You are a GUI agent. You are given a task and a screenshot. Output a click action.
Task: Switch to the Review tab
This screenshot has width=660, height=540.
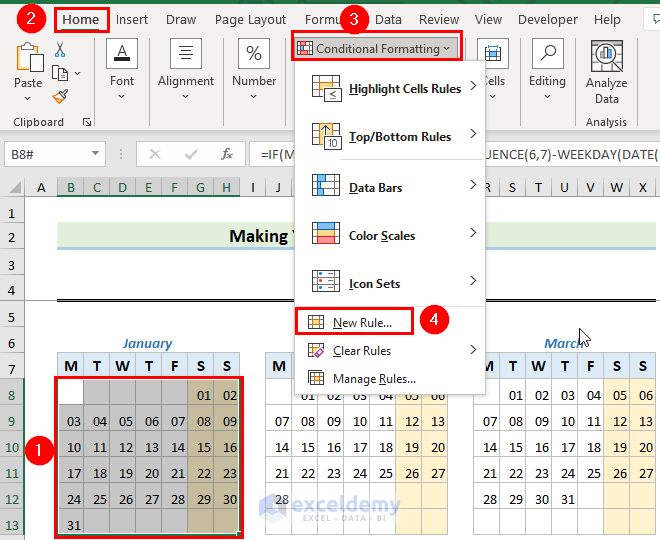[x=439, y=20]
